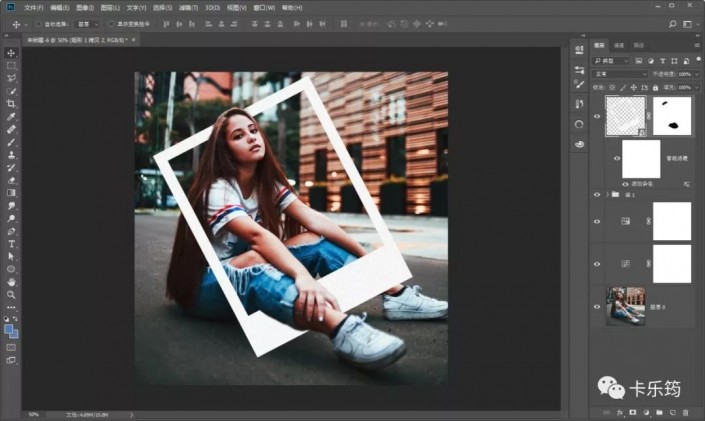The height and width of the screenshot is (421, 705).
Task: Lock all with the padlock icon
Action: pos(655,87)
